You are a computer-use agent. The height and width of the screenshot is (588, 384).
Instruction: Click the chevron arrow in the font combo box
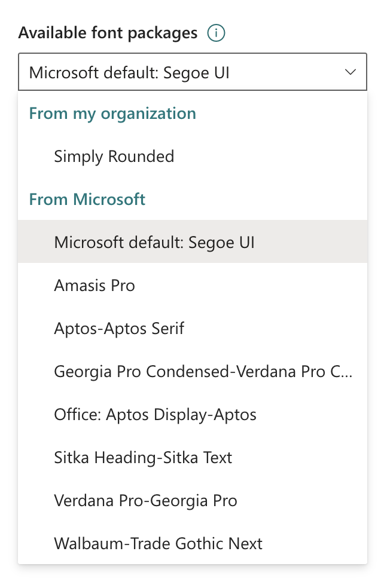pyautogui.click(x=350, y=72)
